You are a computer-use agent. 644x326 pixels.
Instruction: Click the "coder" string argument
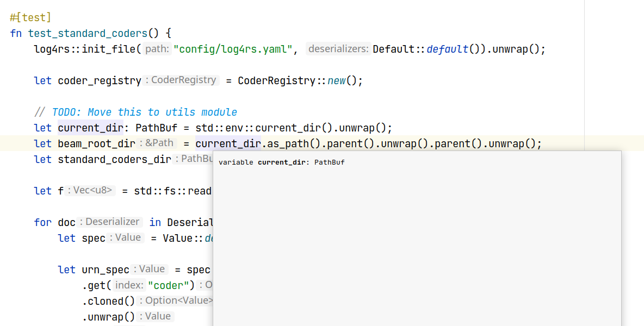pyautogui.click(x=168, y=285)
